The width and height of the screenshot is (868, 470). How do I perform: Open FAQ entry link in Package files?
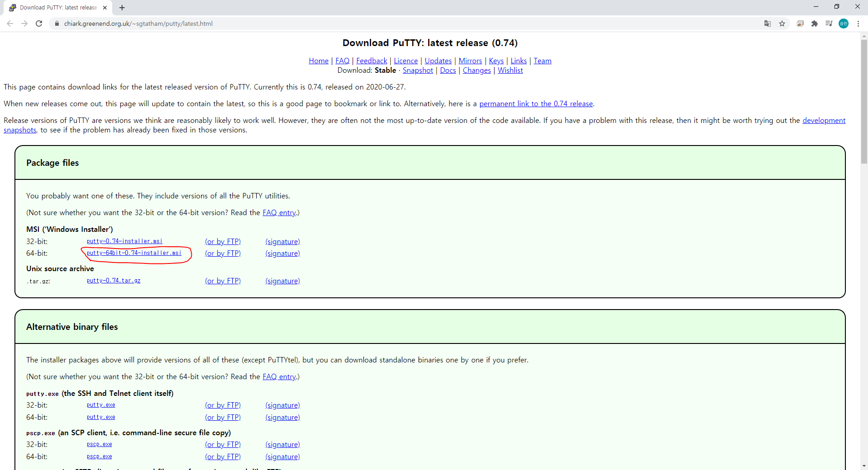pyautogui.click(x=279, y=212)
